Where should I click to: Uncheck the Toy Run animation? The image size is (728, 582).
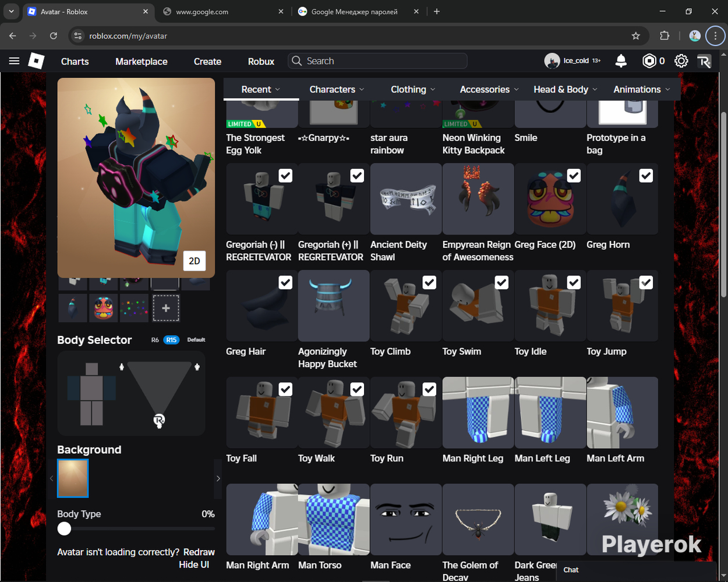click(429, 389)
